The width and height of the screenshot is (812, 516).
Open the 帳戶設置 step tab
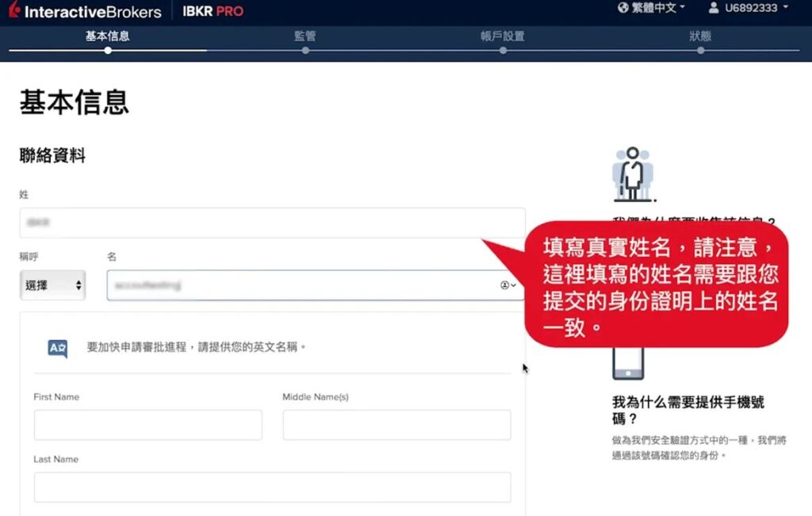(503, 36)
